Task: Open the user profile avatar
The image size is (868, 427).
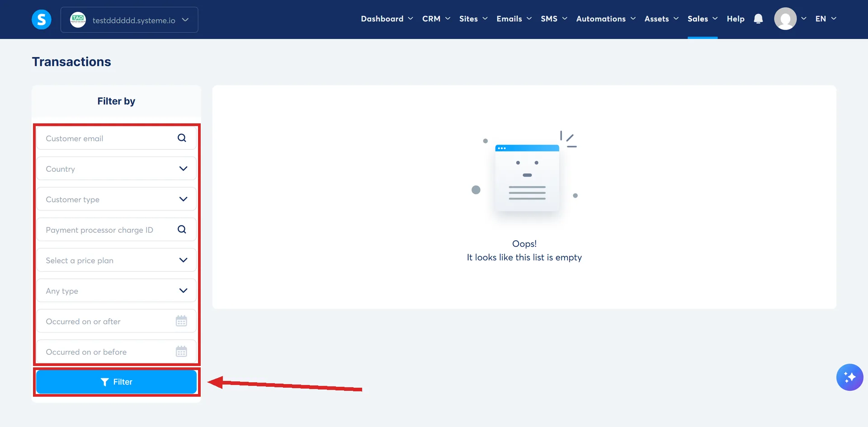Action: [x=785, y=19]
